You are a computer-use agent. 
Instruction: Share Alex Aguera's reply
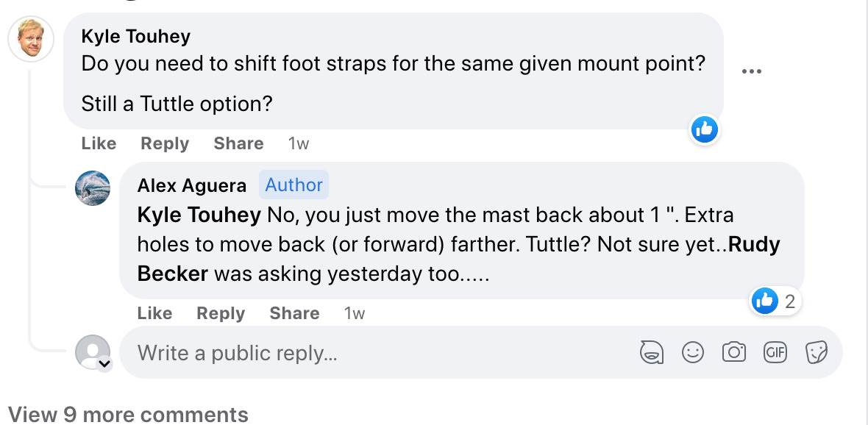click(x=294, y=313)
